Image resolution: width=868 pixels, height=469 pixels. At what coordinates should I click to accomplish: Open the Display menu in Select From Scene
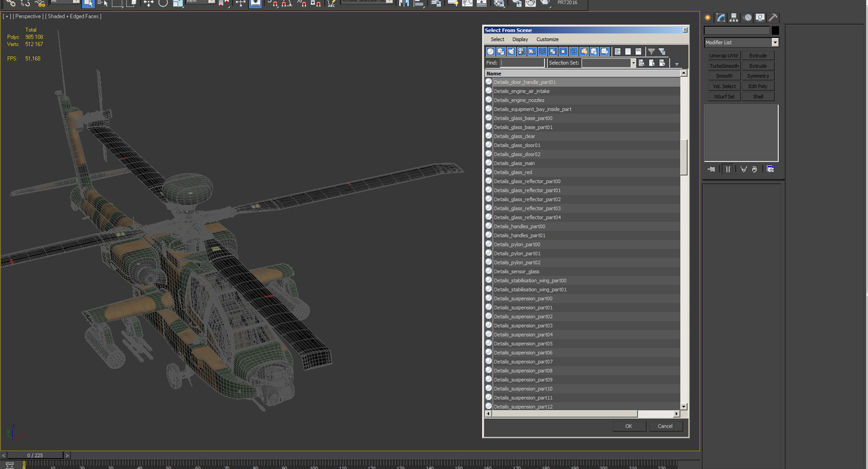(x=520, y=39)
